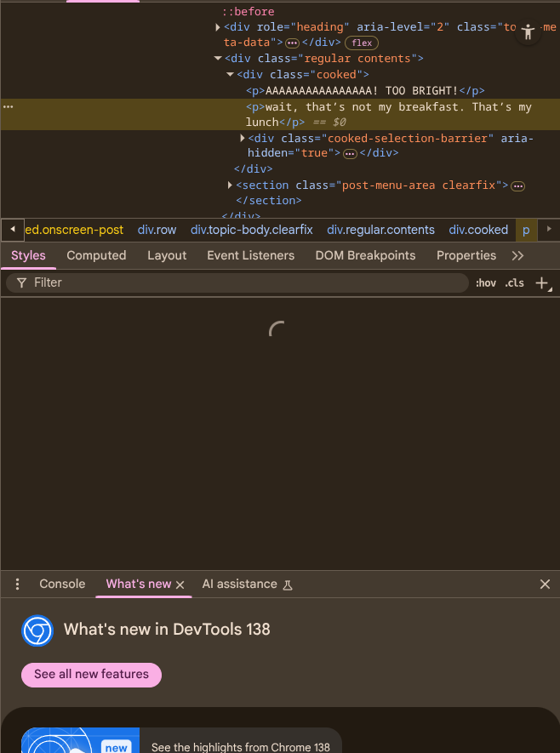Toggle :hov element state panel
560x753 pixels.
486,282
